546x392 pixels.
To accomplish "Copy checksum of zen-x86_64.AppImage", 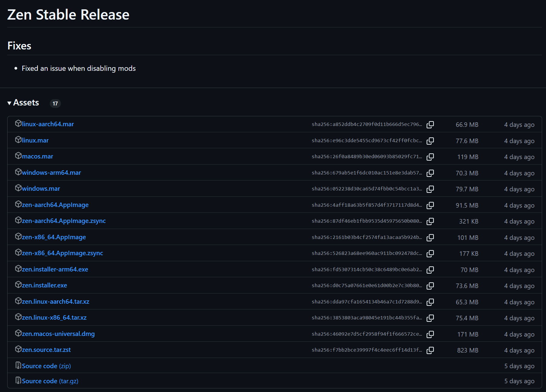I will [430, 237].
